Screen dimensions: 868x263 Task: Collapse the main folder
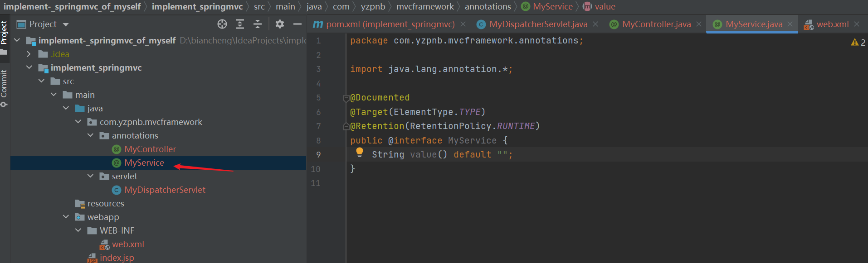pos(54,95)
